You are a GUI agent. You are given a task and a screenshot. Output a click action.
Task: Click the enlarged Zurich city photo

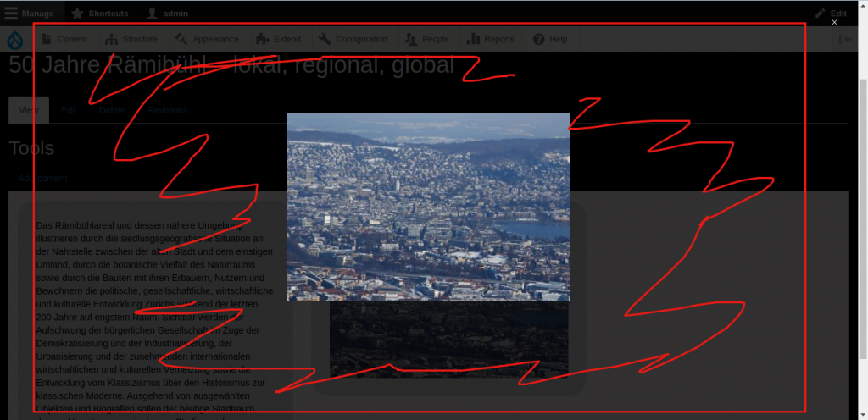click(428, 207)
